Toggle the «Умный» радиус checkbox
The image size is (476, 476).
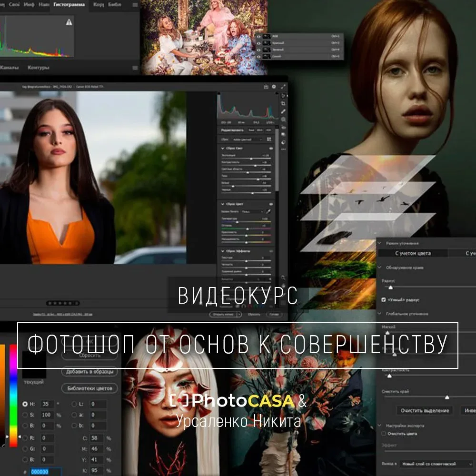tap(383, 299)
